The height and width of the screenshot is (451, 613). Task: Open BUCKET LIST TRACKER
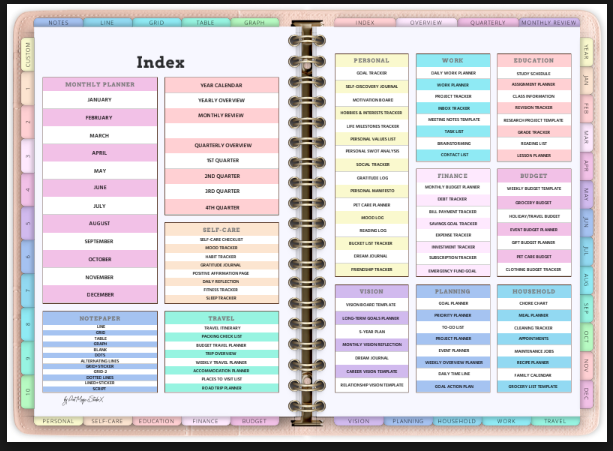pos(372,243)
